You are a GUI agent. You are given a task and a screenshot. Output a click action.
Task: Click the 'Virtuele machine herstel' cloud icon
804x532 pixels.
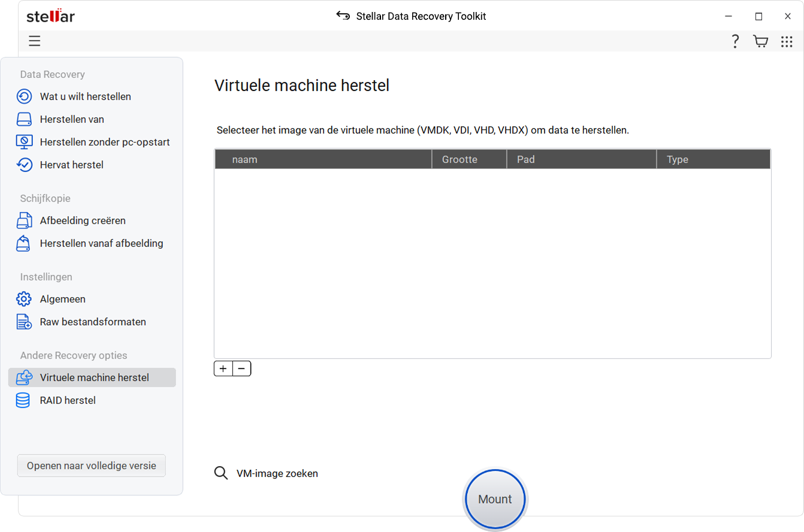24,377
